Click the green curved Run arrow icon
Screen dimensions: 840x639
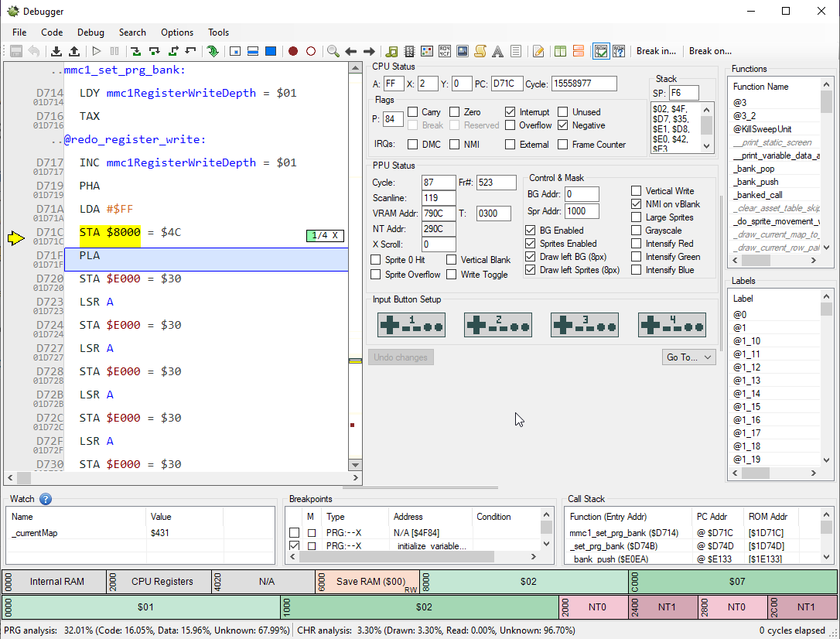click(x=213, y=51)
